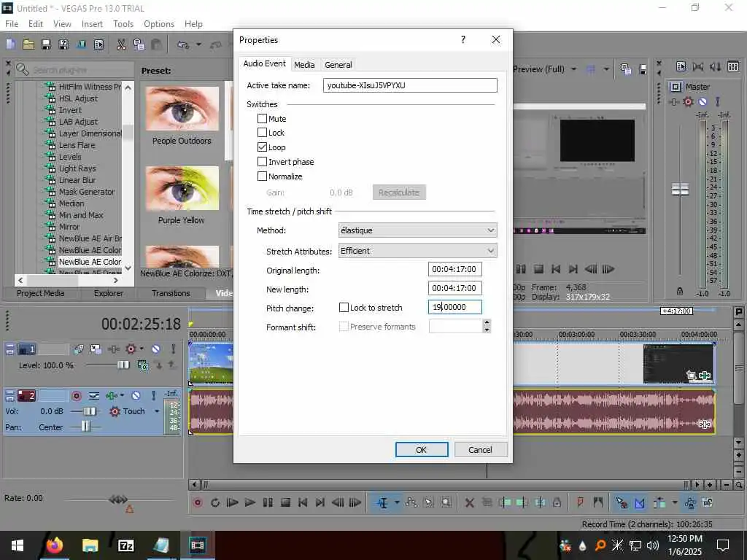Open the Insert menu

(92, 24)
